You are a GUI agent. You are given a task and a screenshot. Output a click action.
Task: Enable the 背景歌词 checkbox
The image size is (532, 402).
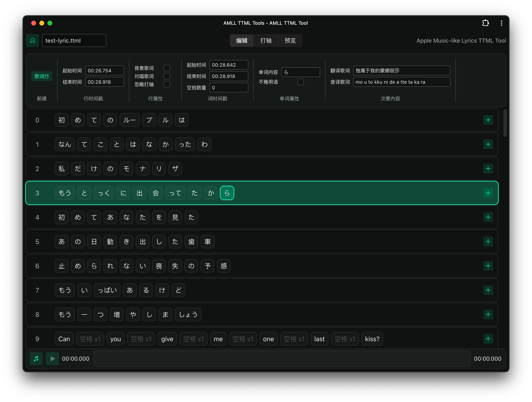pos(167,68)
